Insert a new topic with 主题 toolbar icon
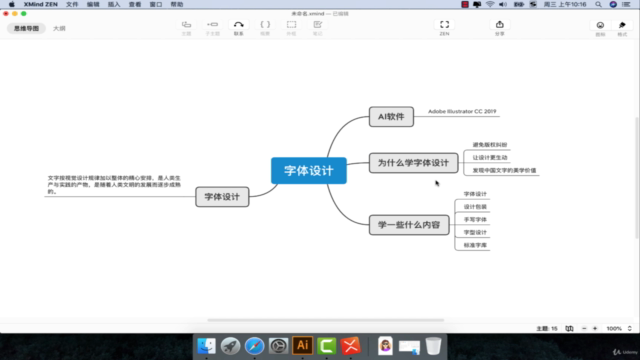The image size is (640, 360). [186, 25]
